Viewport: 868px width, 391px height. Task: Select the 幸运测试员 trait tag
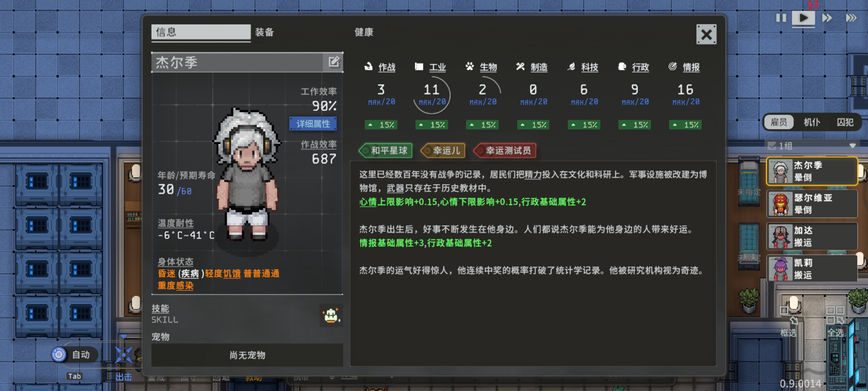[504, 151]
